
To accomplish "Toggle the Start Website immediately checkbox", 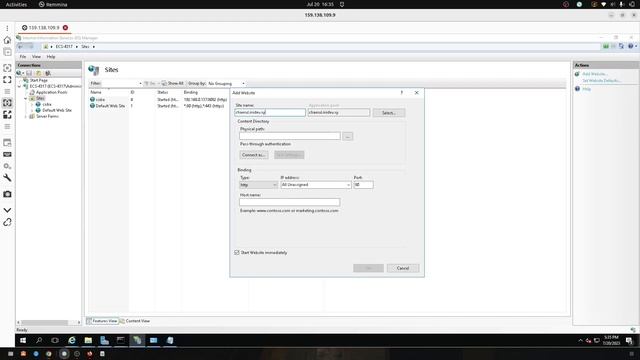I will pyautogui.click(x=237, y=253).
